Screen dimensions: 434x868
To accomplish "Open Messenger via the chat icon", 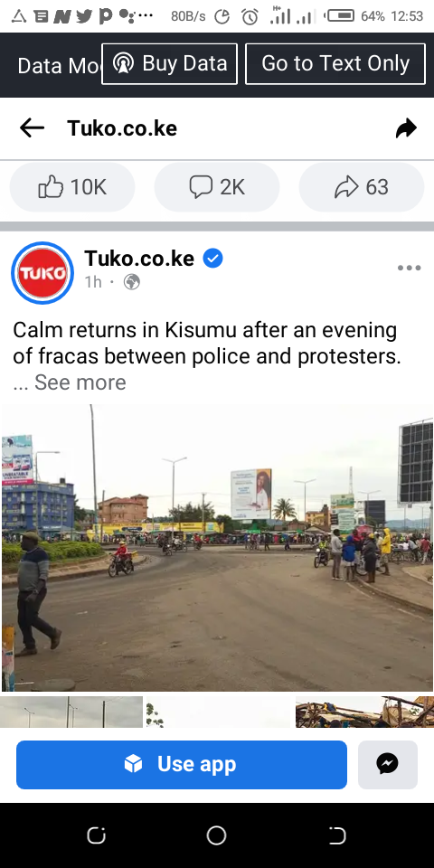I will click(x=388, y=765).
